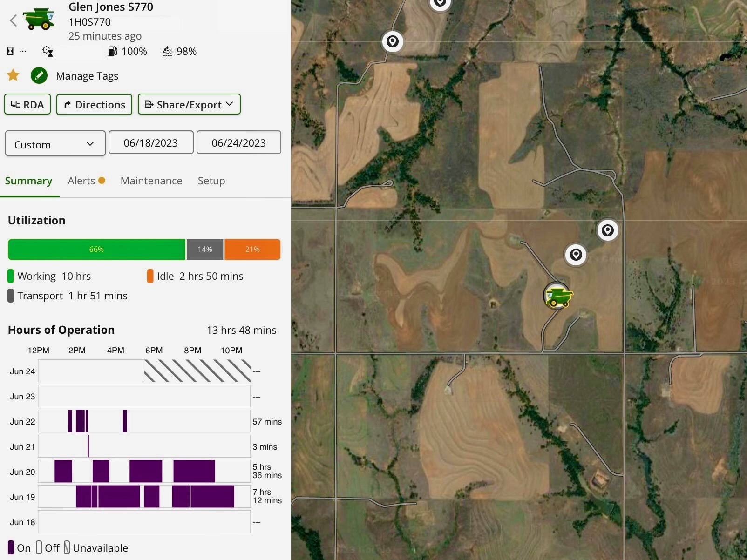Expand the Share/Export menu
This screenshot has width=747, height=560.
pos(189,104)
